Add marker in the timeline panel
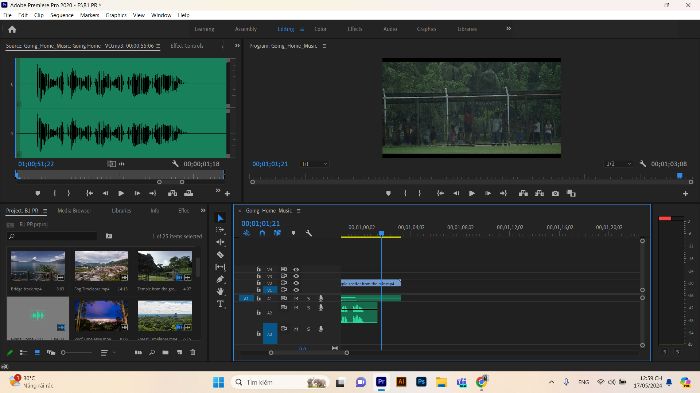 [293, 233]
